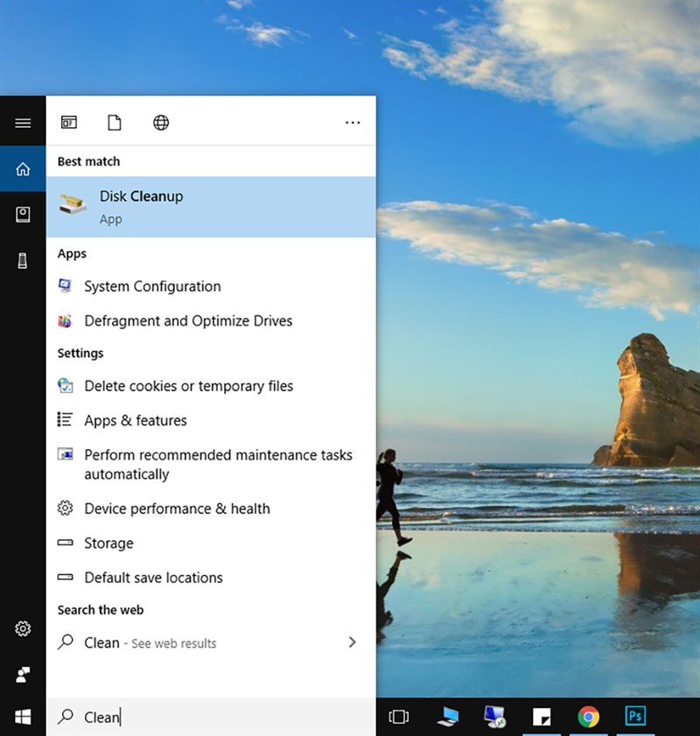Open Task View on taskbar
700x736 pixels.
[399, 717]
